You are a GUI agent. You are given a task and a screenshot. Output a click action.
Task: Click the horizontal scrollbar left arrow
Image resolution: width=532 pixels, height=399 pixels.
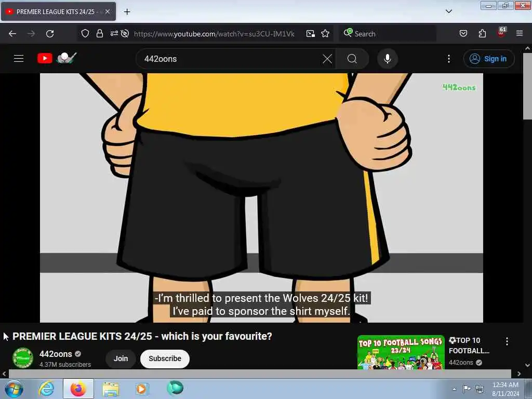pyautogui.click(x=4, y=374)
